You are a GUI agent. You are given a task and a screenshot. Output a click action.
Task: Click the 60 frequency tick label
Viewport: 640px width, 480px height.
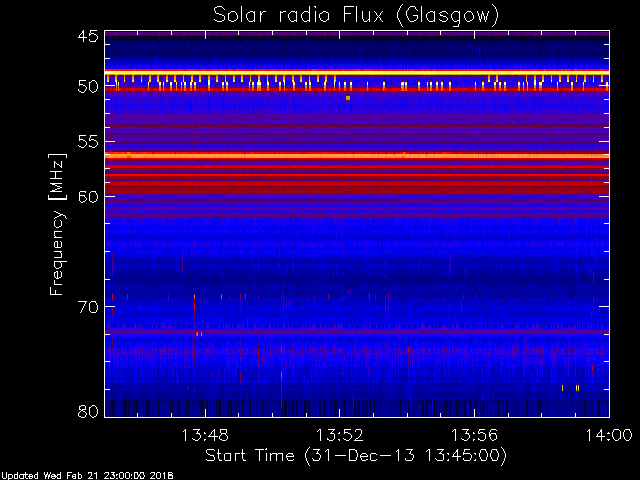click(88, 196)
